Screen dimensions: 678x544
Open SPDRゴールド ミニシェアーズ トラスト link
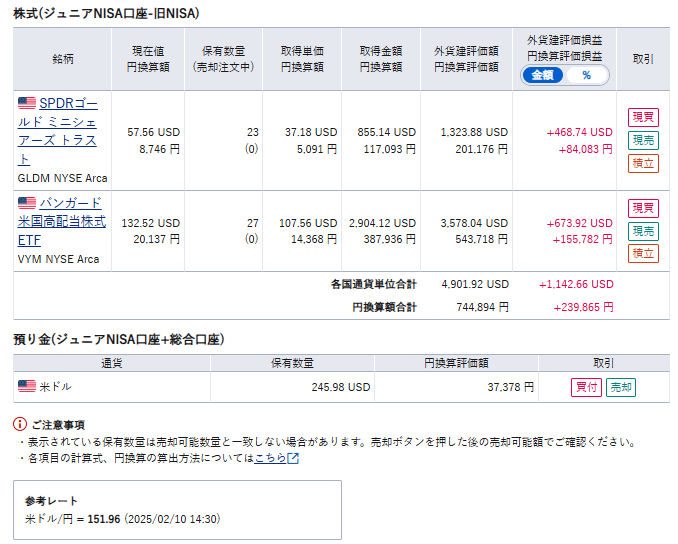58,131
